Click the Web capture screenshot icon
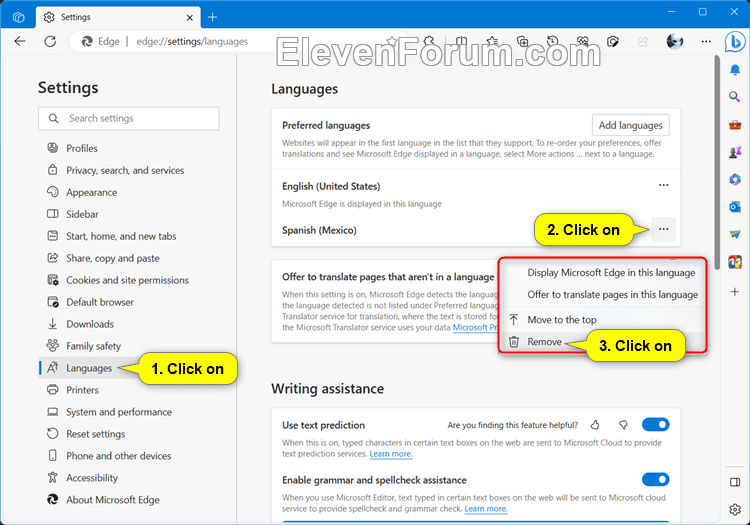Viewport: 750px width, 525px height. [x=613, y=42]
